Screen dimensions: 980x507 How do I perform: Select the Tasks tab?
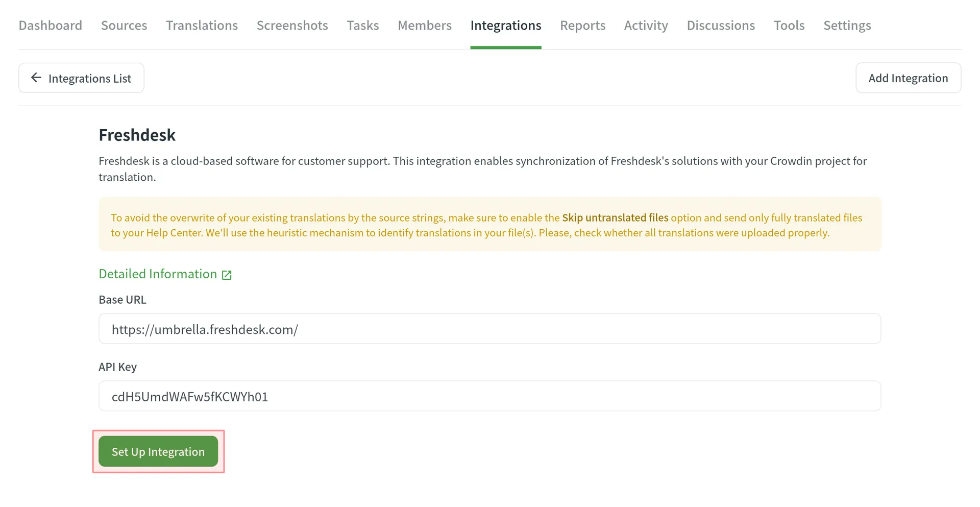tap(363, 26)
